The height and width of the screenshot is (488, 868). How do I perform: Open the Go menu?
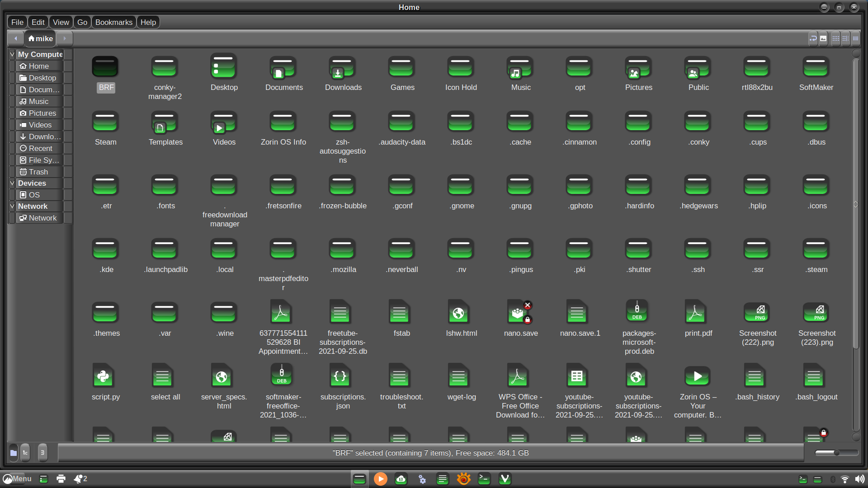pyautogui.click(x=82, y=22)
